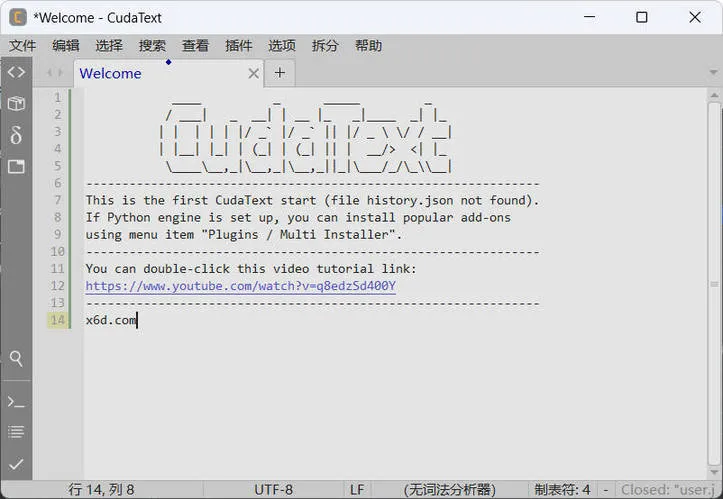Open the 搜索 menu
Viewport: 723px width, 499px height.
(152, 46)
